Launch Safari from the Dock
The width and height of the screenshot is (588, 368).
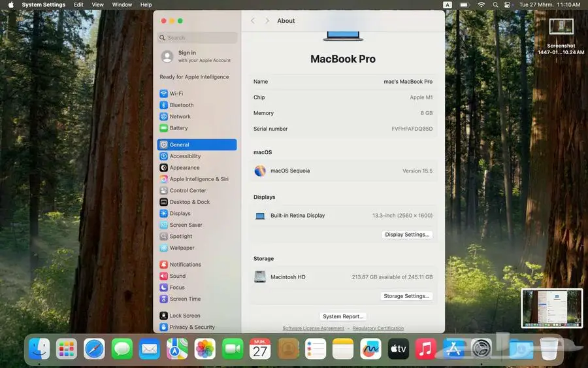coord(94,349)
